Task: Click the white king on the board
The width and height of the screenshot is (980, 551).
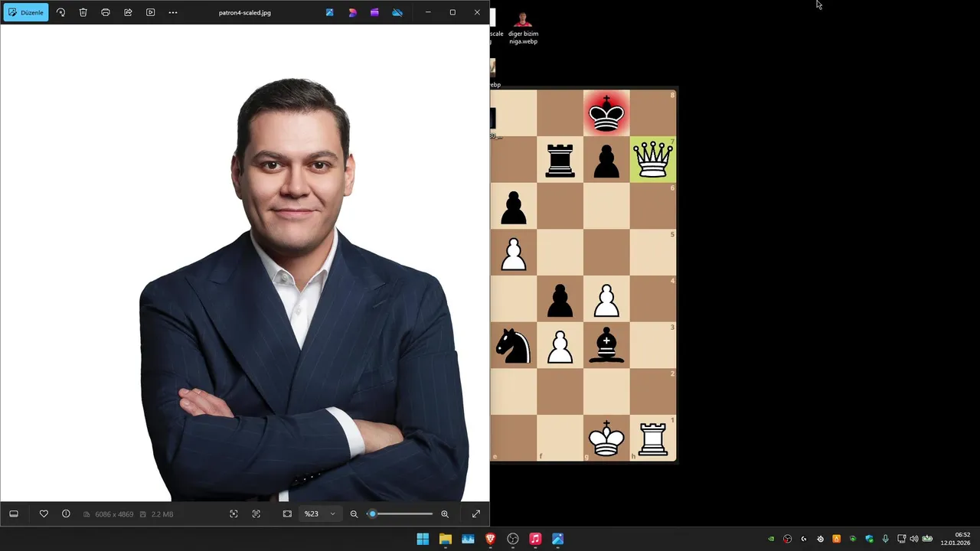Action: [x=606, y=439]
